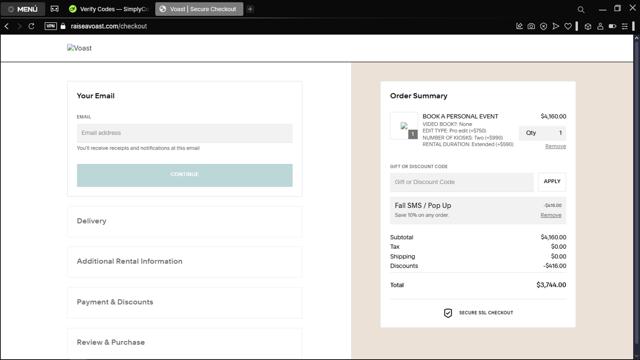Take a snapshot with camera icon
This screenshot has width=640, height=360.
pyautogui.click(x=531, y=26)
